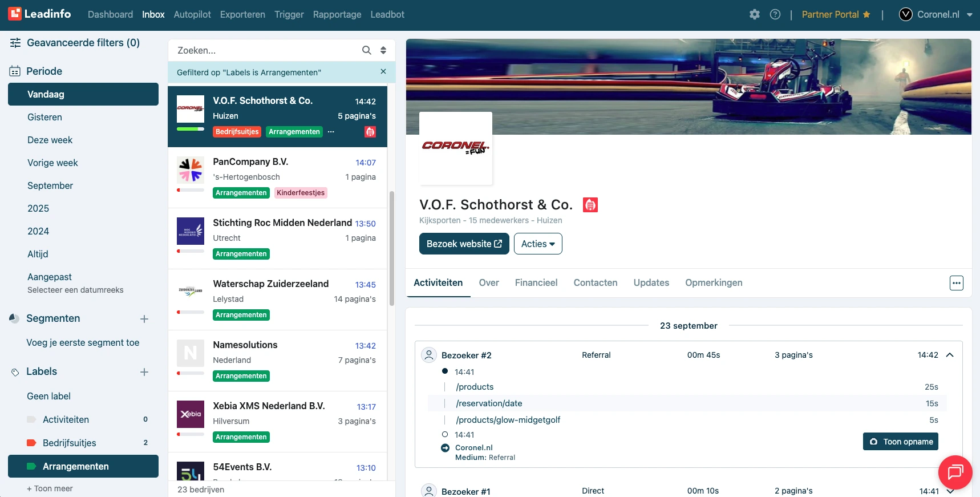980x497 pixels.
Task: Switch to the Financieel tab
Action: pyautogui.click(x=536, y=282)
